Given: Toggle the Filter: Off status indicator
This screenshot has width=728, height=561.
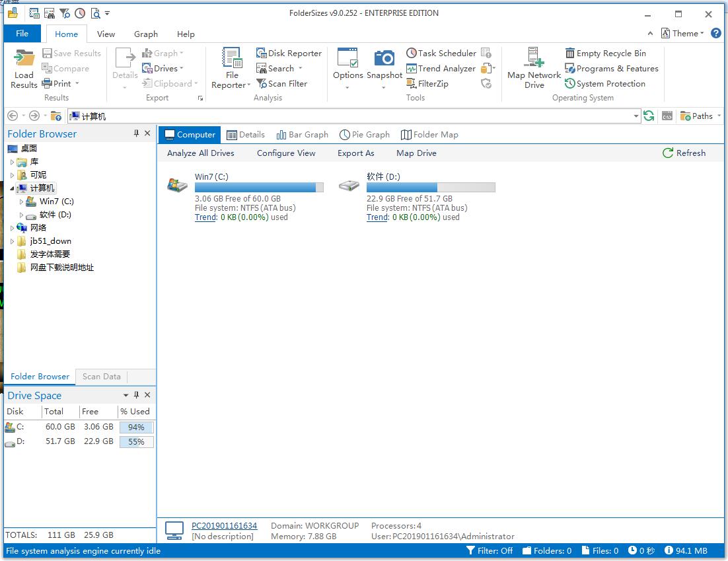Looking at the screenshot, I should pyautogui.click(x=490, y=550).
